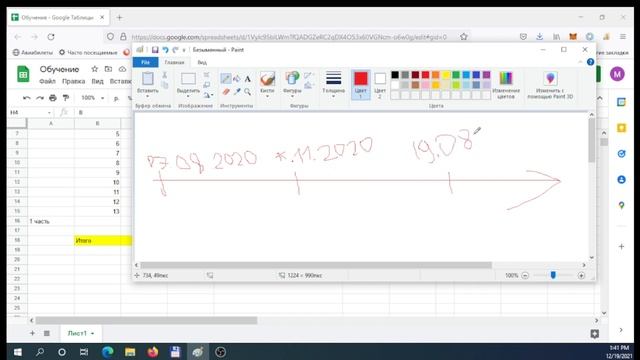This screenshot has width=640, height=360.
Task: Open the Shapes gallery dropdown in Paint
Action: [292, 96]
